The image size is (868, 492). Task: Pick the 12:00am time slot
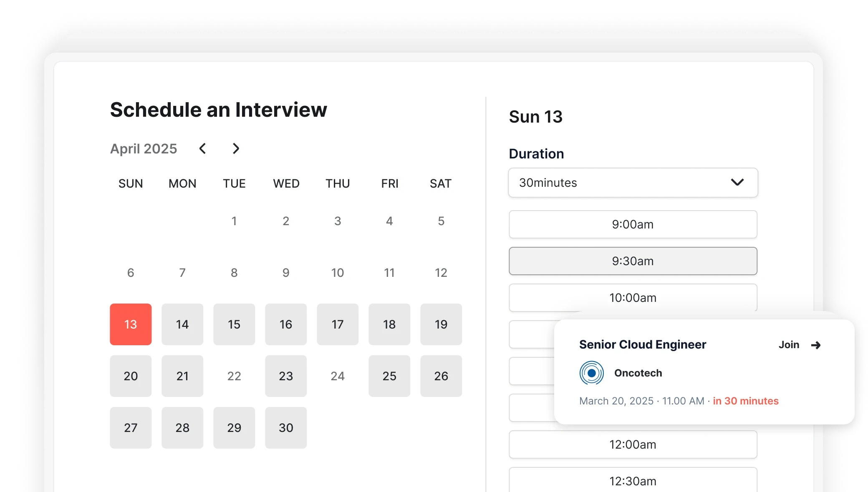pyautogui.click(x=633, y=444)
